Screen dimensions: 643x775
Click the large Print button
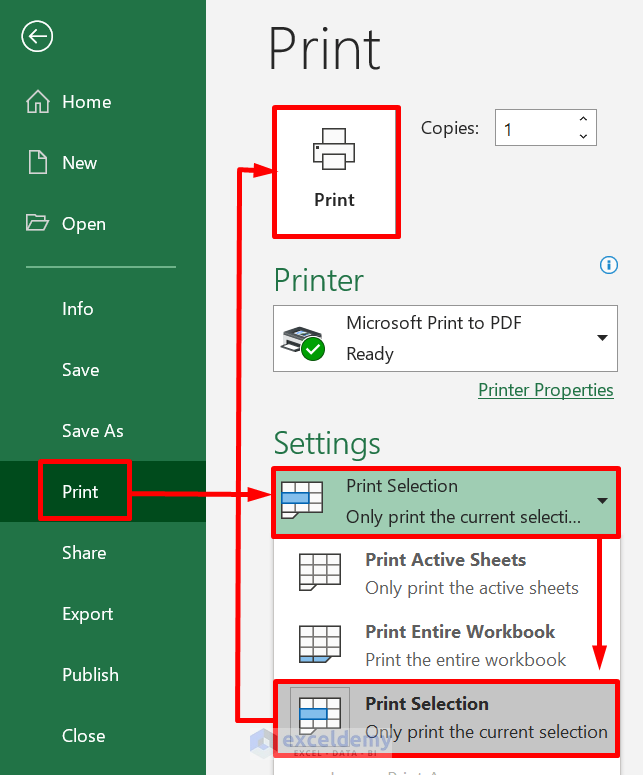pyautogui.click(x=336, y=172)
